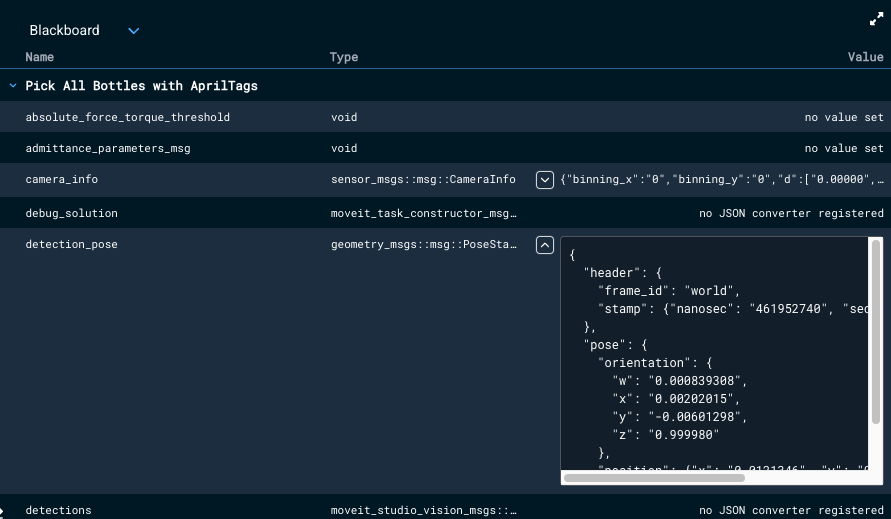Collapse the detection_pose JSON value
Screen dimensions: 891x519
[x=545, y=244]
